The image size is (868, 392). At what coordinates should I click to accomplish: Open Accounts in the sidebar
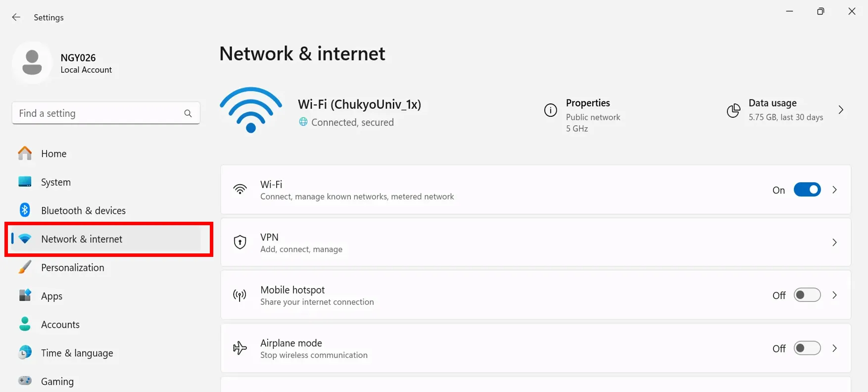[x=60, y=325]
